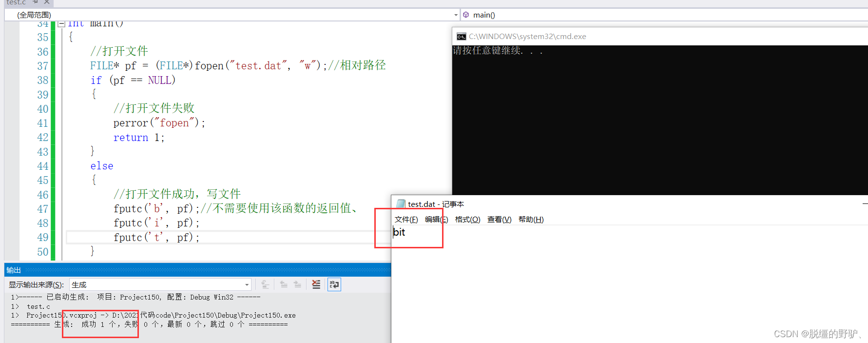Click the fputc('i', pf) line

click(156, 223)
